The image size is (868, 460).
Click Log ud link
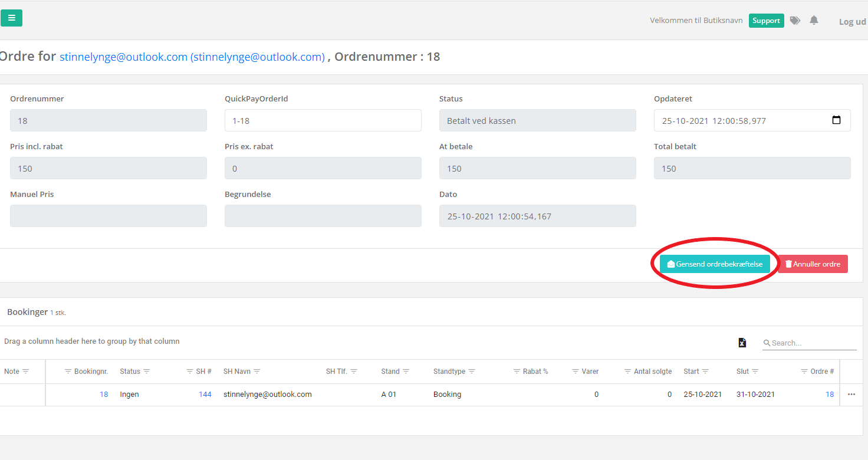coord(852,22)
